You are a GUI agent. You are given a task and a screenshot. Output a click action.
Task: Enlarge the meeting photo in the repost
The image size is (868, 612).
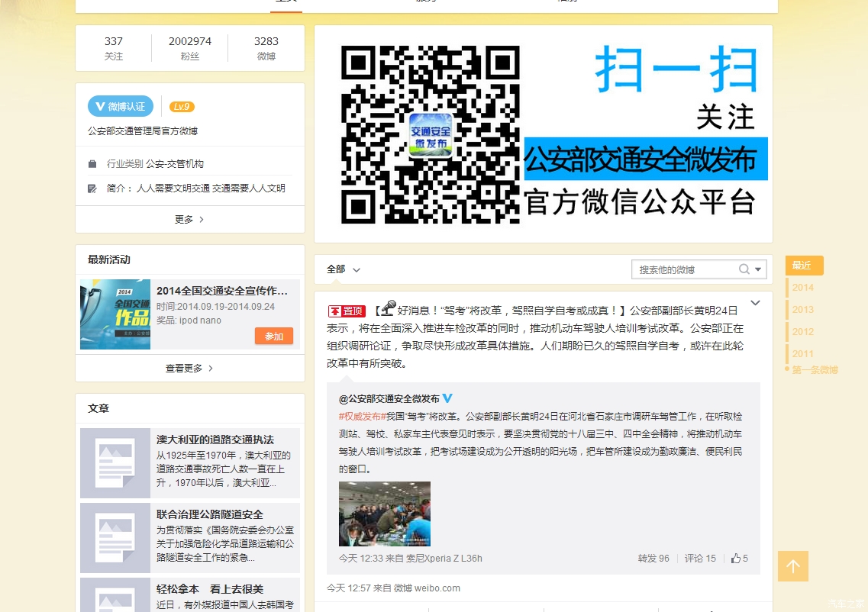tap(385, 514)
